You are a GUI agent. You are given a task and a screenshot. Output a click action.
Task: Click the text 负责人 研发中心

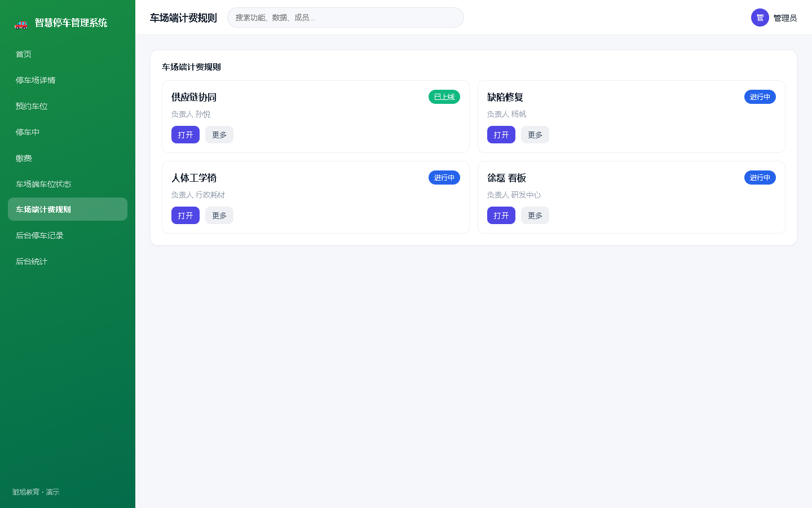pyautogui.click(x=514, y=195)
